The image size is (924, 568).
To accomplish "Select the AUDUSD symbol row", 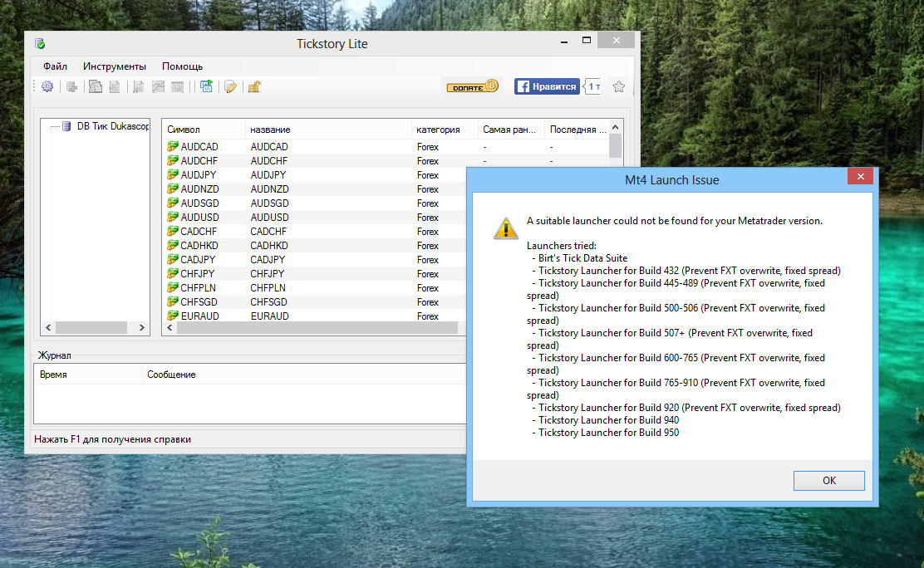I will [x=314, y=218].
